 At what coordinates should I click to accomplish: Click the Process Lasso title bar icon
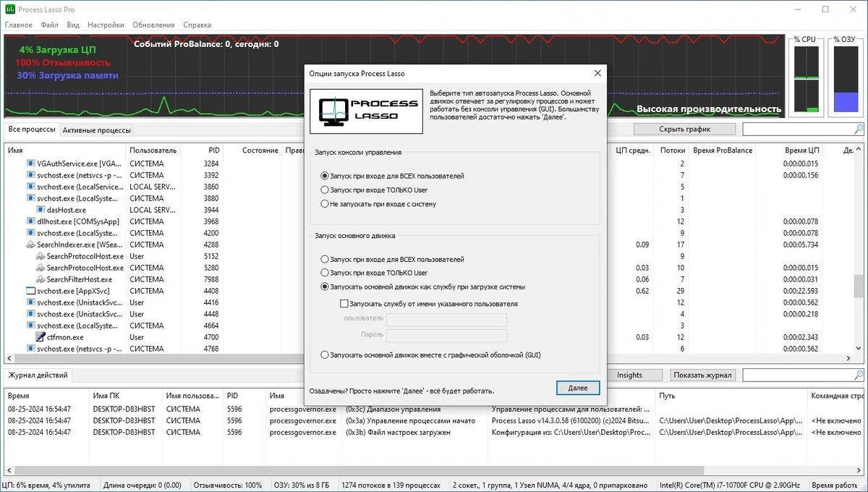tap(10, 9)
